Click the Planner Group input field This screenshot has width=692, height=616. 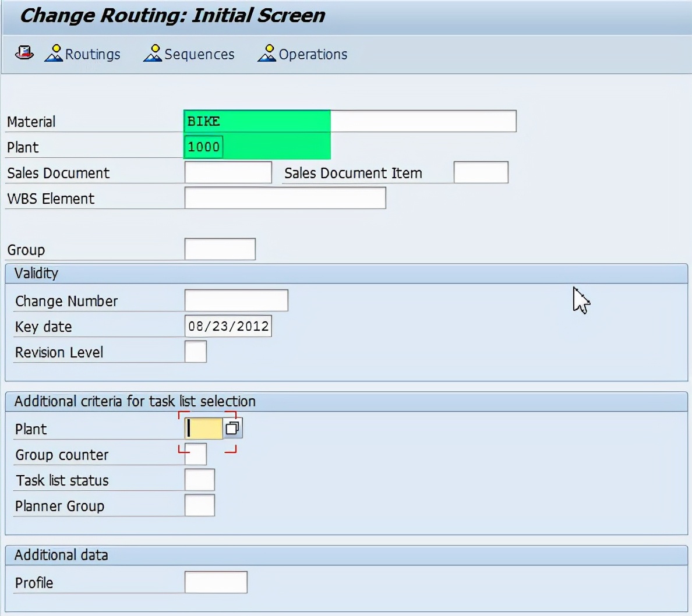click(199, 506)
